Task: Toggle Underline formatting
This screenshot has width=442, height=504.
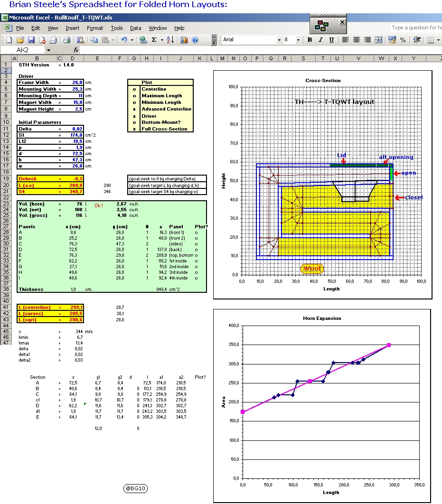Action: click(x=331, y=40)
